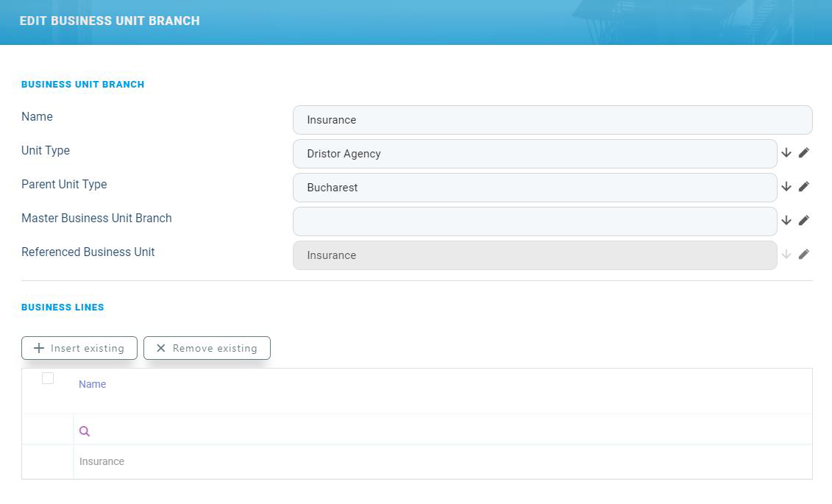Click the plus icon on Insert existing

[x=39, y=348]
